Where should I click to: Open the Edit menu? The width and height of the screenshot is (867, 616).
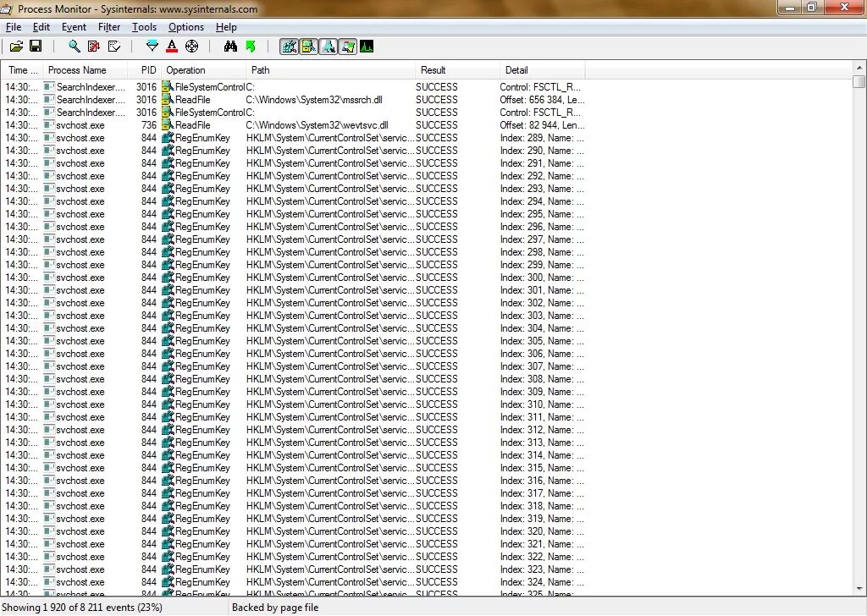[x=41, y=27]
